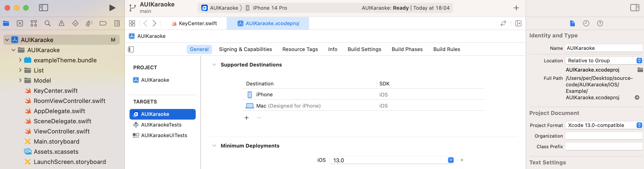Click the plus Library button in toolbar

point(516,8)
